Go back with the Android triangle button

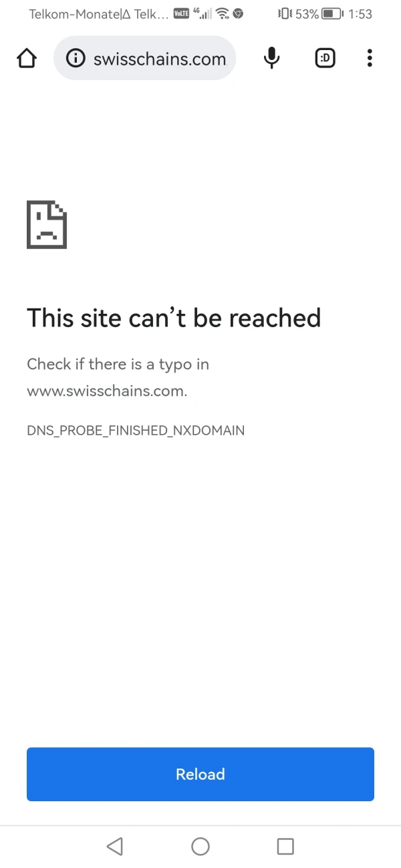point(114,847)
